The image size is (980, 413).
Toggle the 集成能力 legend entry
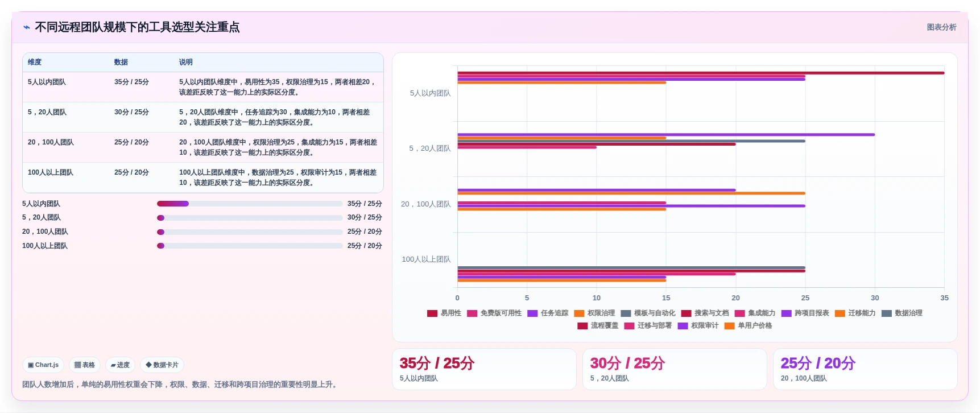point(755,313)
